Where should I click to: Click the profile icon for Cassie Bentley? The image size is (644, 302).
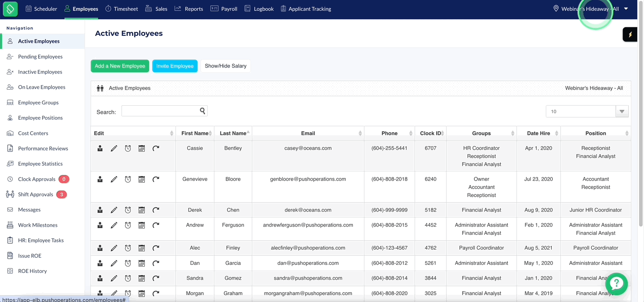[x=100, y=148]
